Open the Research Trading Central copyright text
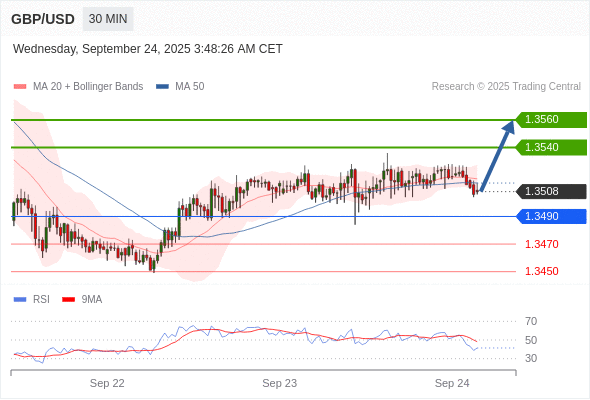The image size is (590, 400). tap(506, 87)
